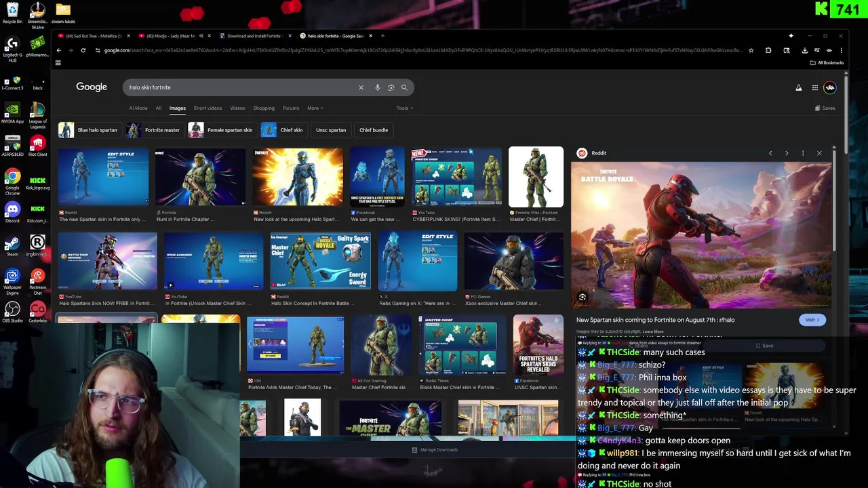Open All Bookmarks folder
Image resolution: width=868 pixels, height=488 pixels.
tap(827, 63)
